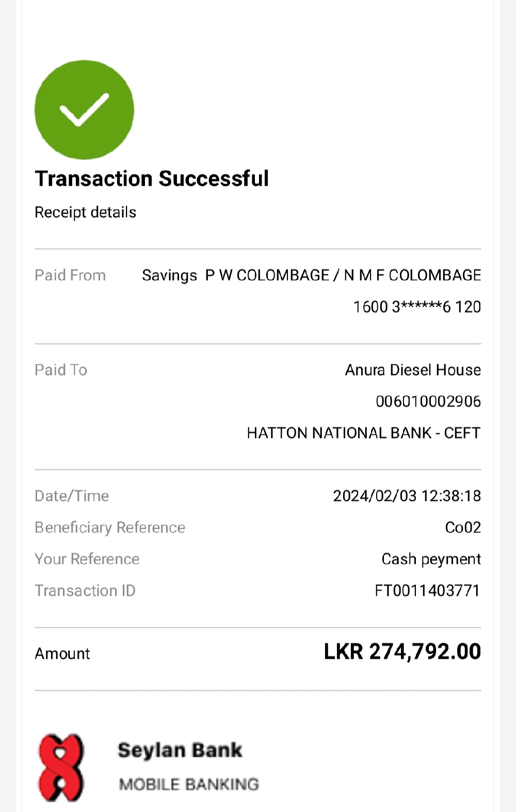Click the Seylan Bank name text
The width and height of the screenshot is (516, 812).
pyautogui.click(x=180, y=750)
